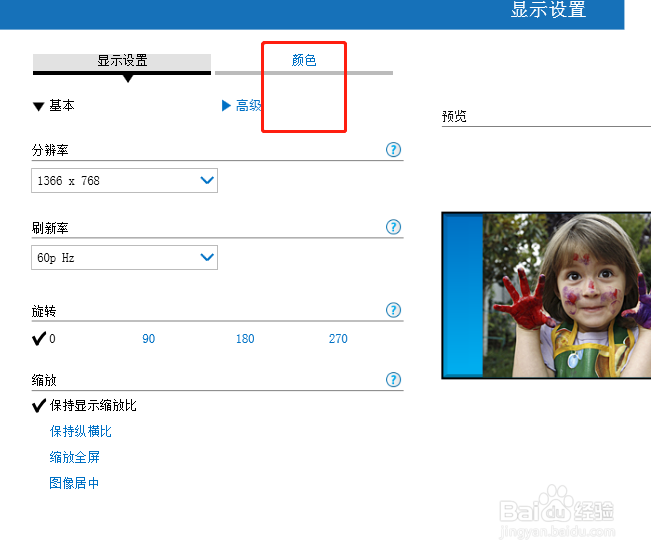651x554 pixels.
Task: Open help icon beside 刷新率
Action: pyautogui.click(x=393, y=227)
